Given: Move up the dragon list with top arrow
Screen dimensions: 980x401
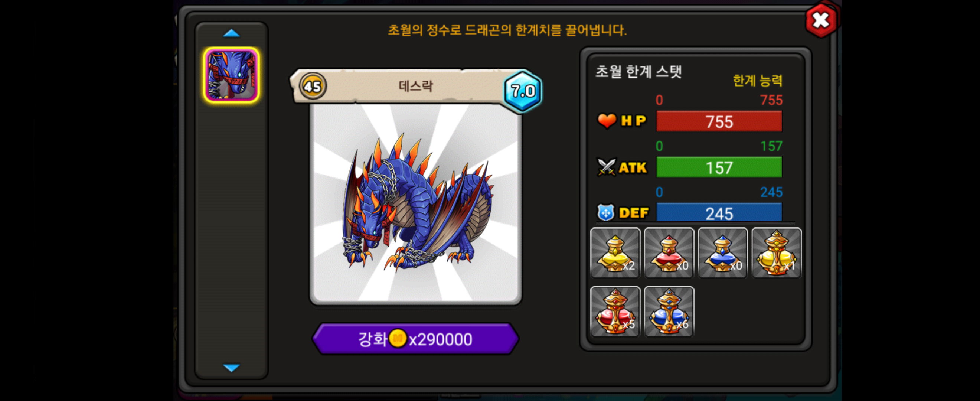Looking at the screenshot, I should [231, 33].
